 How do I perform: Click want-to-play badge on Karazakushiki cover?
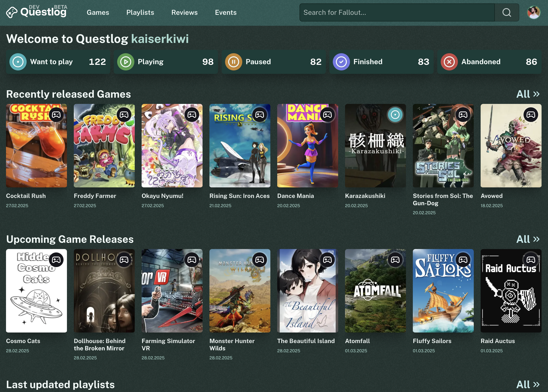click(x=395, y=115)
